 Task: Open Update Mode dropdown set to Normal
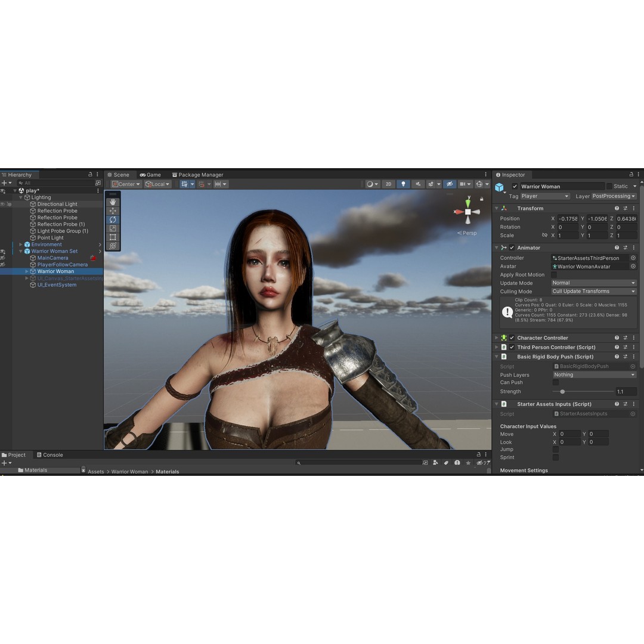[594, 283]
